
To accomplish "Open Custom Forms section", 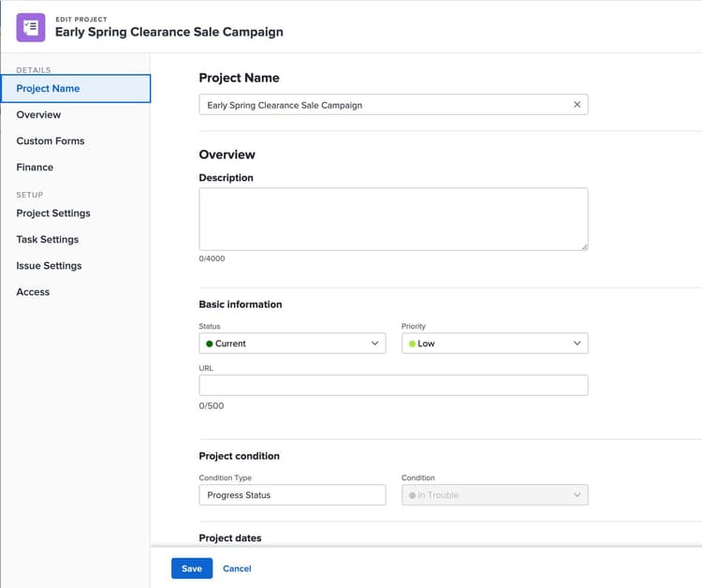I will tap(51, 140).
